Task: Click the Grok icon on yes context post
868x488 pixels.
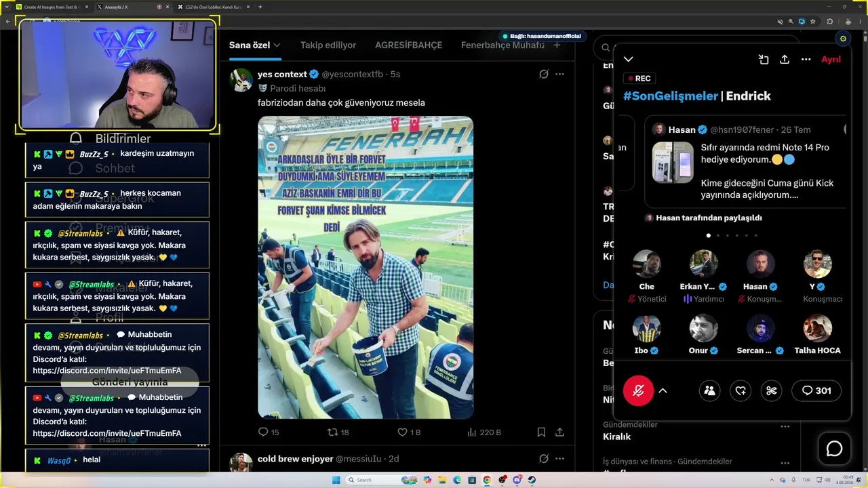Action: 543,74
